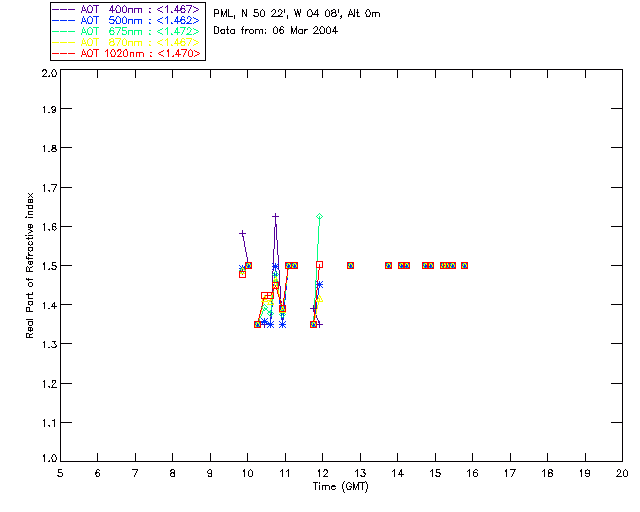This screenshot has width=640, height=512.
Task: Click the blue dashed line legend swatch
Action: click(64, 20)
